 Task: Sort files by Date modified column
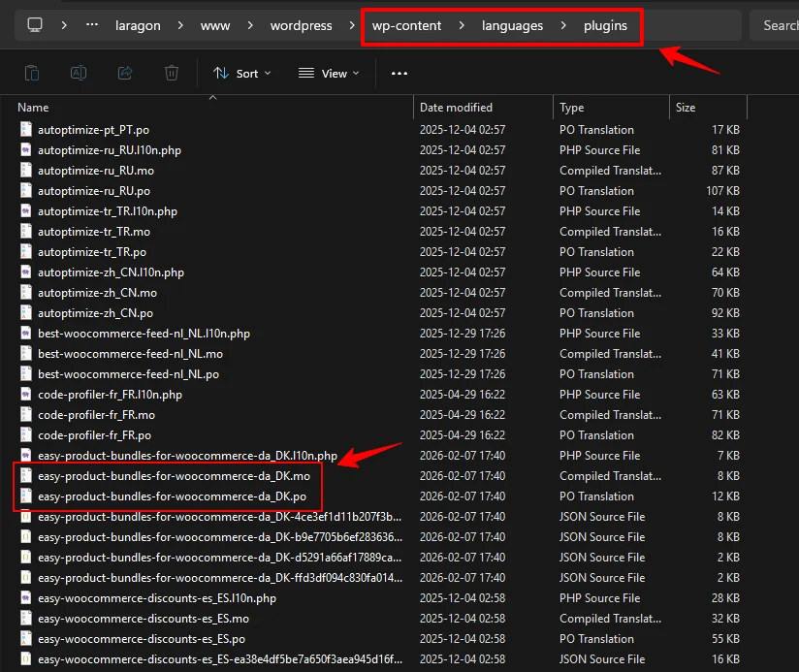pos(456,108)
